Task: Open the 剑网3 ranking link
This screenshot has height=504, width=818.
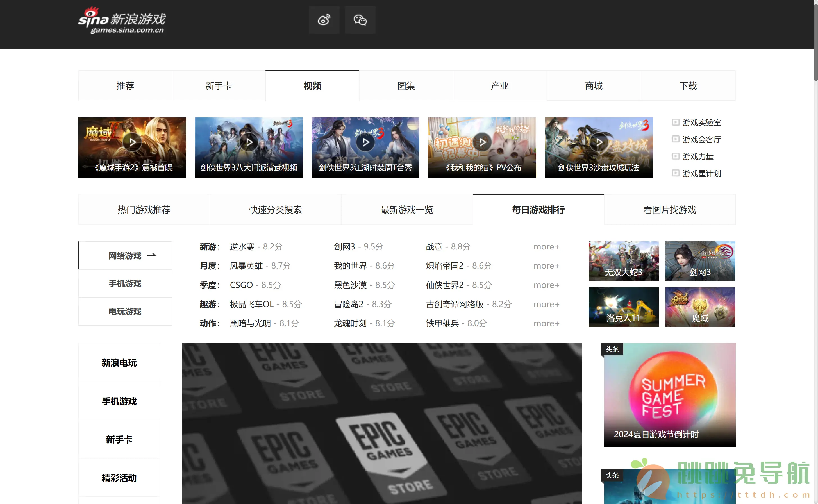Action: tap(344, 247)
